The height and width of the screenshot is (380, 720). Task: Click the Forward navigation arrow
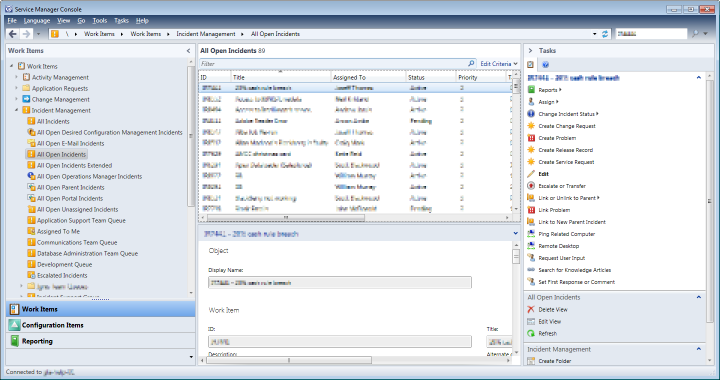[26, 34]
